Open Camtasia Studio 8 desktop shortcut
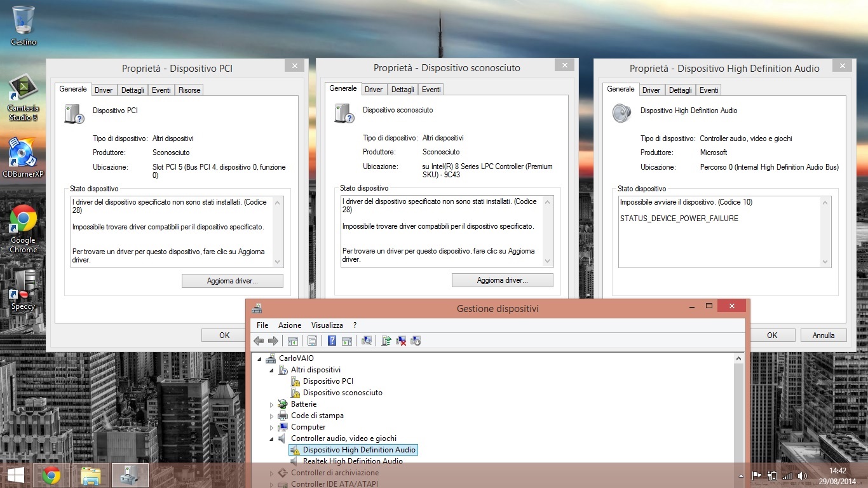 [x=23, y=98]
